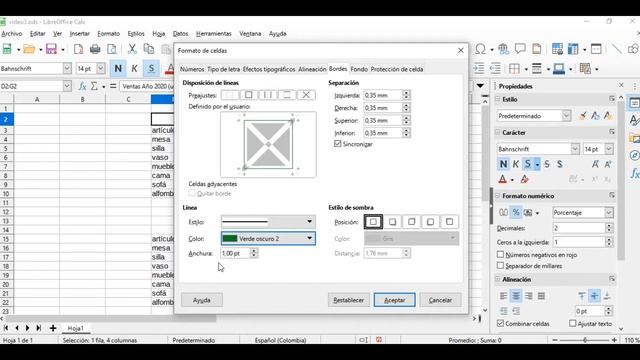640x360 pixels.
Task: Click the Cancelar button
Action: [440, 300]
